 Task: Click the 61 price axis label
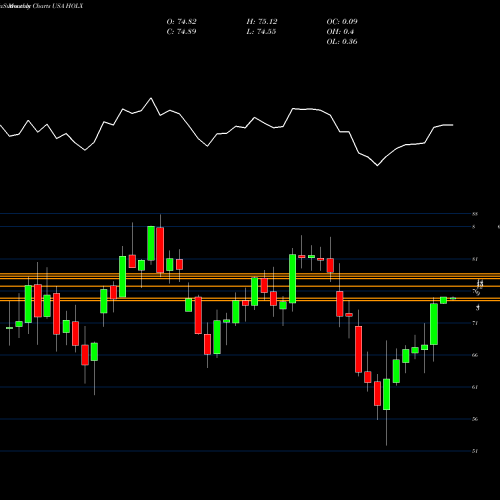(475, 387)
